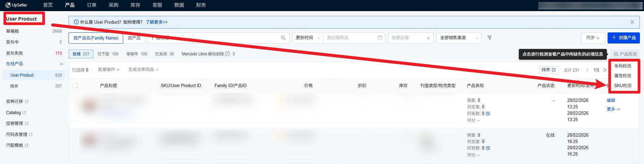Open the 全部销售渠道 dropdown
The height and width of the screenshot is (164, 644).
click(x=458, y=38)
